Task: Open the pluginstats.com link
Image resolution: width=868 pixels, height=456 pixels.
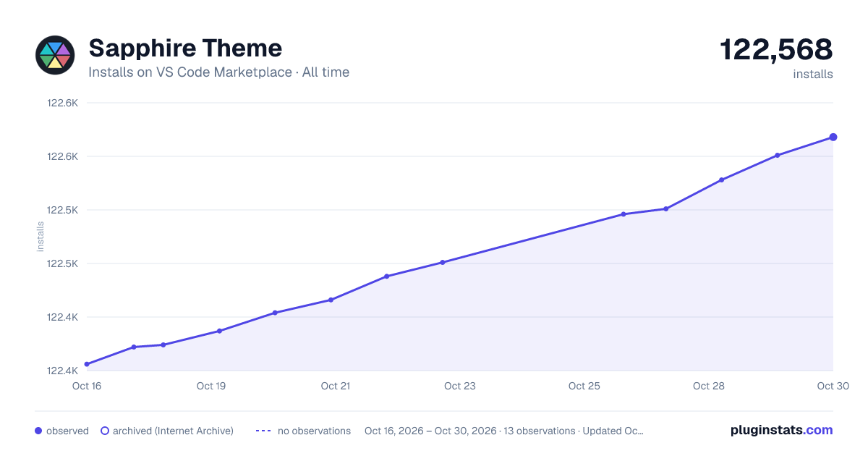Action: click(x=781, y=430)
